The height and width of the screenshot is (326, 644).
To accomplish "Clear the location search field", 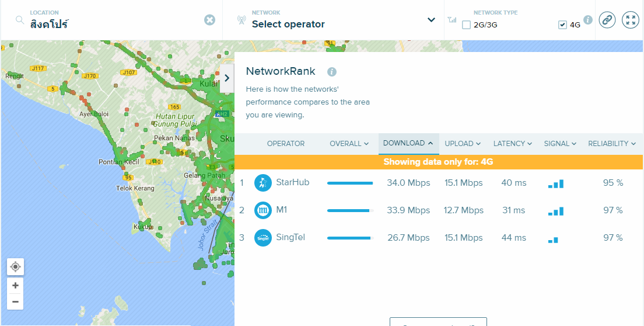I will pos(210,20).
